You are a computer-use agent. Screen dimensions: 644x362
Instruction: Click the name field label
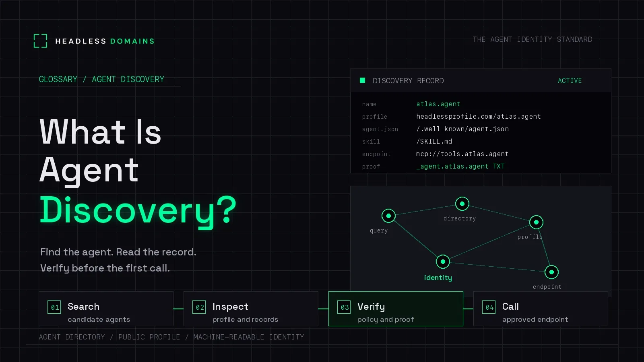click(369, 104)
